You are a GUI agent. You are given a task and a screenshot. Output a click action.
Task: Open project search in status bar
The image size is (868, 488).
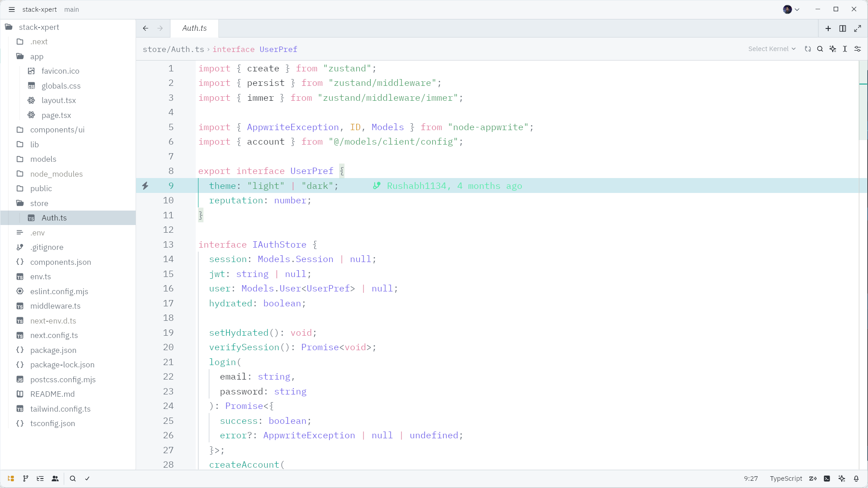click(x=73, y=479)
